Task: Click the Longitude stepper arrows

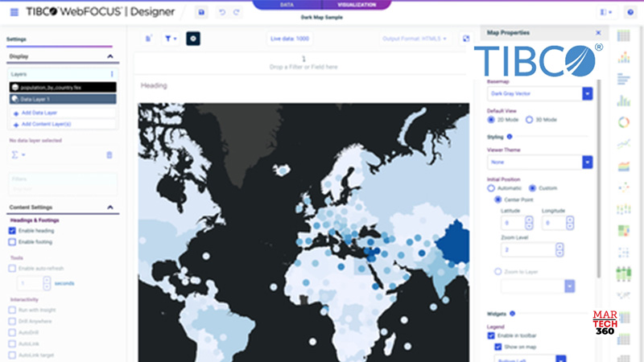Action: tap(570, 223)
